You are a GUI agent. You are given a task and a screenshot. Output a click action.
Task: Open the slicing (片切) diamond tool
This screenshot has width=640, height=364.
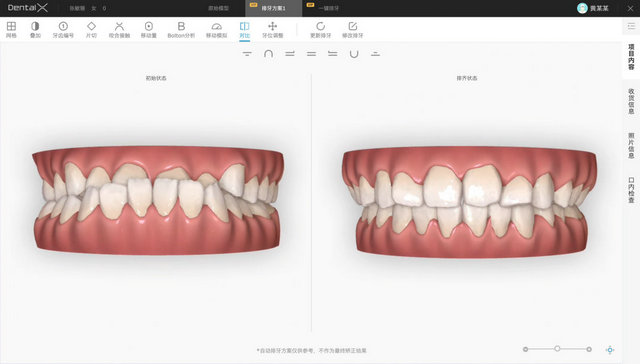pyautogui.click(x=91, y=30)
